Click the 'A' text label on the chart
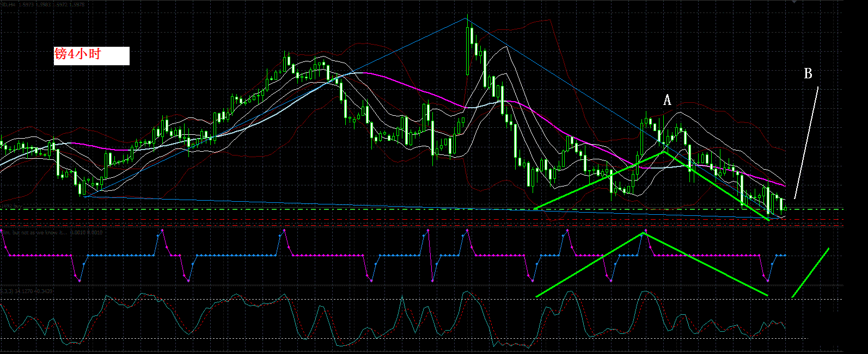The height and width of the screenshot is (354, 868). coord(667,100)
